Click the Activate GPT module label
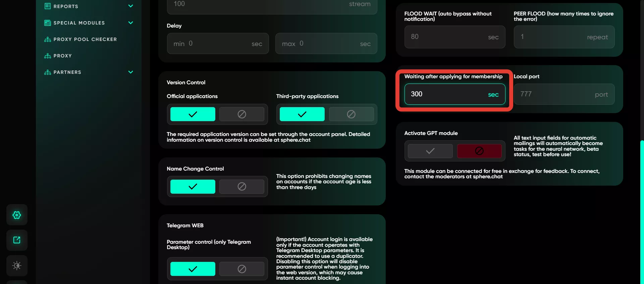Viewport: 644px width, 284px height. click(x=431, y=133)
